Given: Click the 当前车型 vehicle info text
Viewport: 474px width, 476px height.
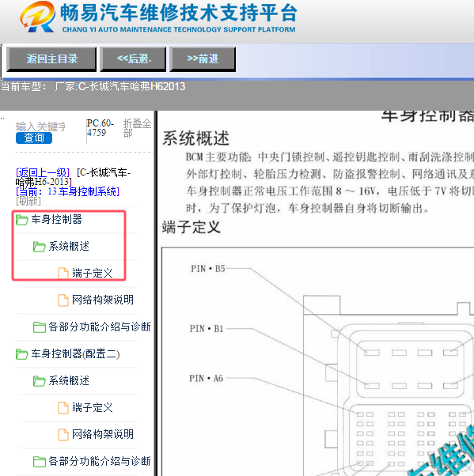Looking at the screenshot, I should click(x=93, y=87).
